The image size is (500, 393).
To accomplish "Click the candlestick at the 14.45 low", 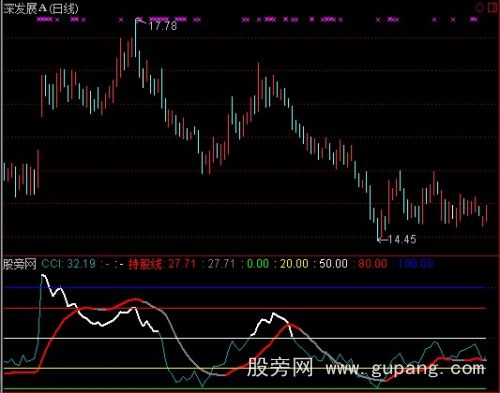I will click(378, 228).
